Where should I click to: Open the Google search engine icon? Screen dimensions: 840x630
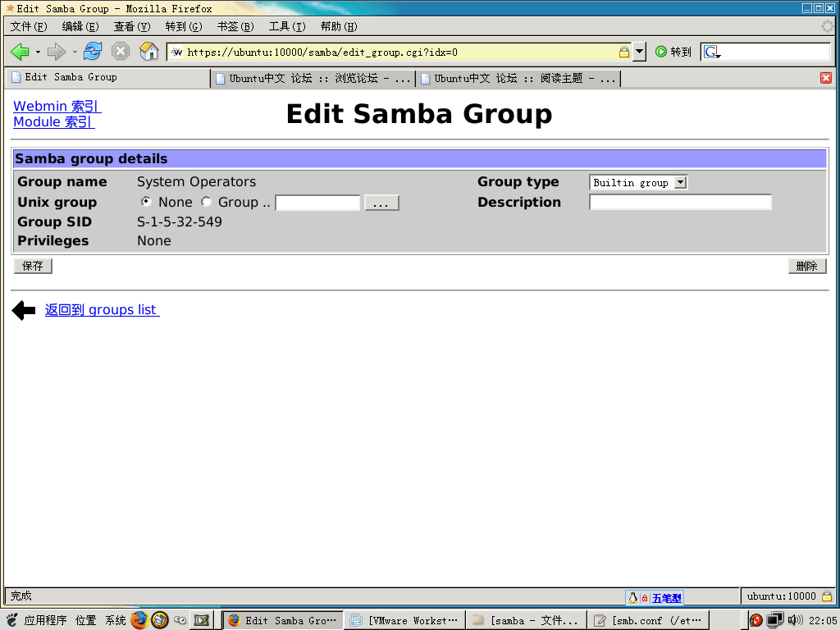711,52
